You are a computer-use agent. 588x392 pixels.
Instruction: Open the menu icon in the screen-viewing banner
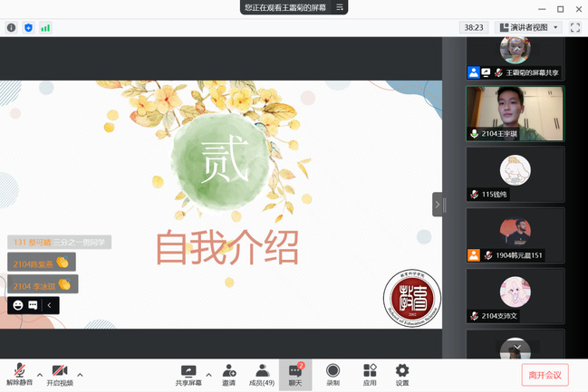pos(340,7)
